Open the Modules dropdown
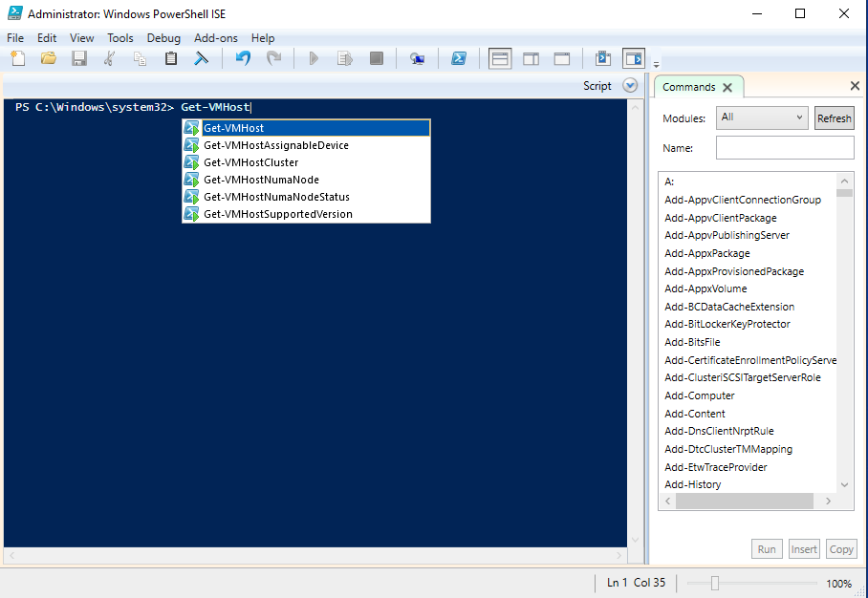 762,117
